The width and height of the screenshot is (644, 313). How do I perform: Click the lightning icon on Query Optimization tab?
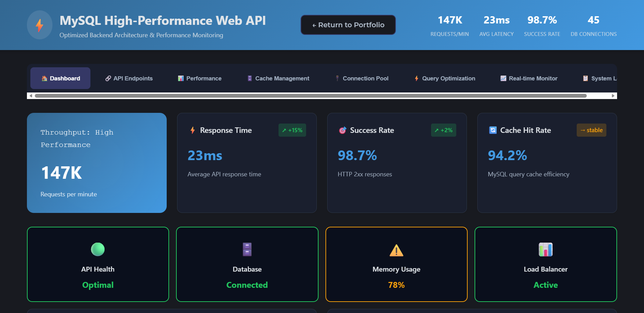click(x=416, y=78)
